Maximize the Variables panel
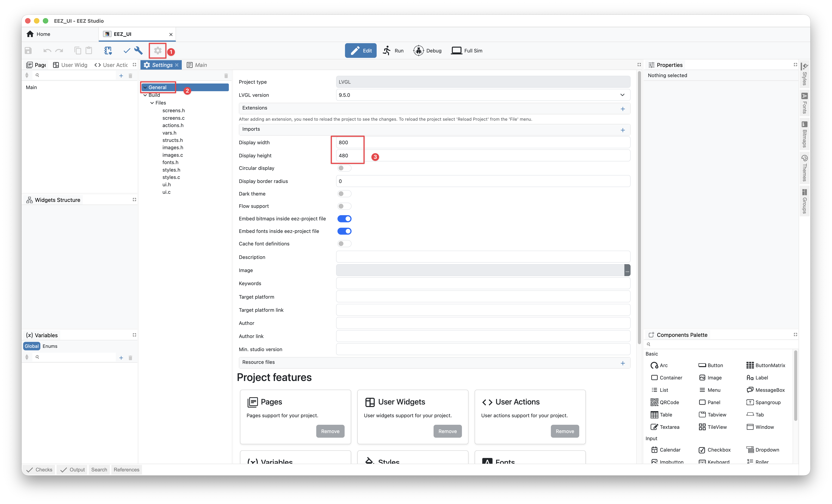832x504 pixels. (x=134, y=335)
